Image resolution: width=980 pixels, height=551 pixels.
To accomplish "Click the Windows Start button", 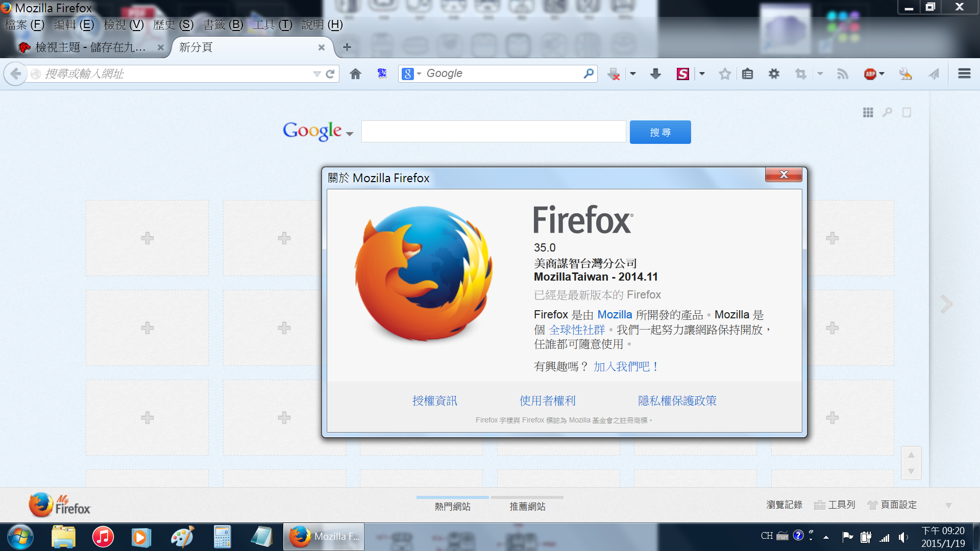I will [20, 537].
